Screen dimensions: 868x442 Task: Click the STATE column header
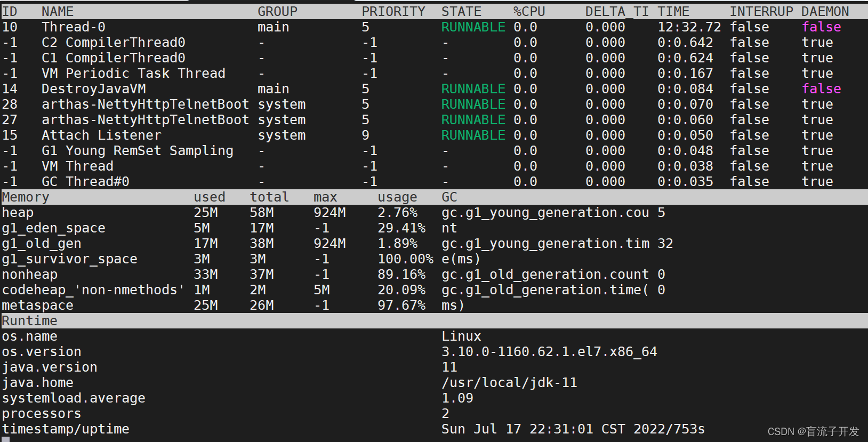tap(461, 11)
